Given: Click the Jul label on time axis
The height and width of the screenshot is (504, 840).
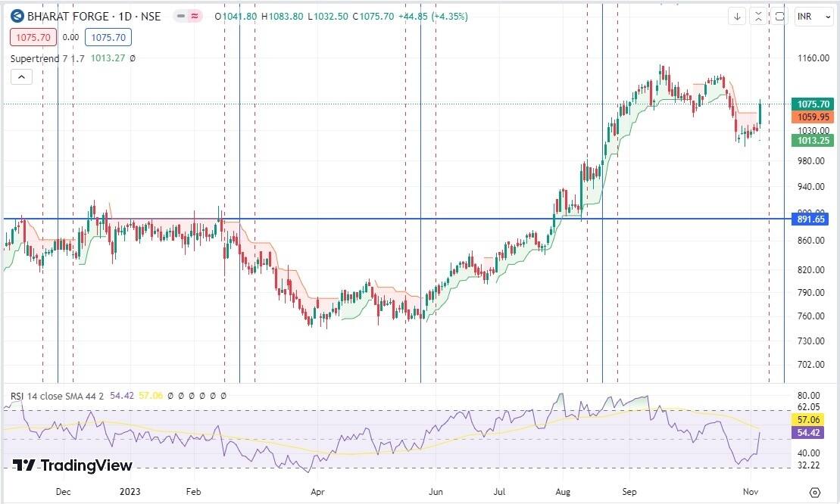Looking at the screenshot, I should [x=499, y=492].
